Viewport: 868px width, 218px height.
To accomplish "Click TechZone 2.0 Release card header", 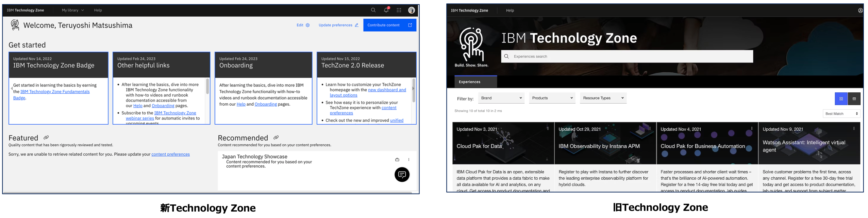I will click(366, 65).
